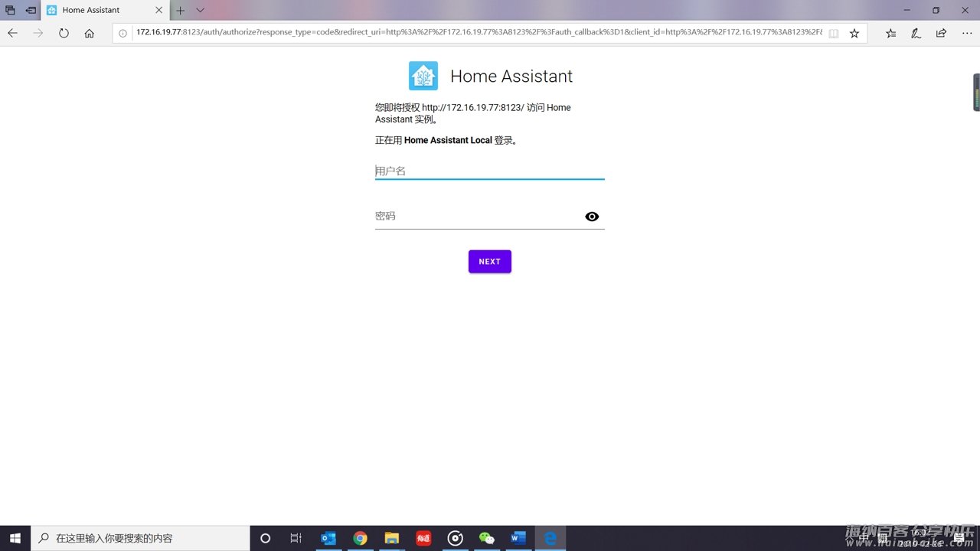The height and width of the screenshot is (551, 980).
Task: Click the add notes pen icon
Action: click(916, 33)
